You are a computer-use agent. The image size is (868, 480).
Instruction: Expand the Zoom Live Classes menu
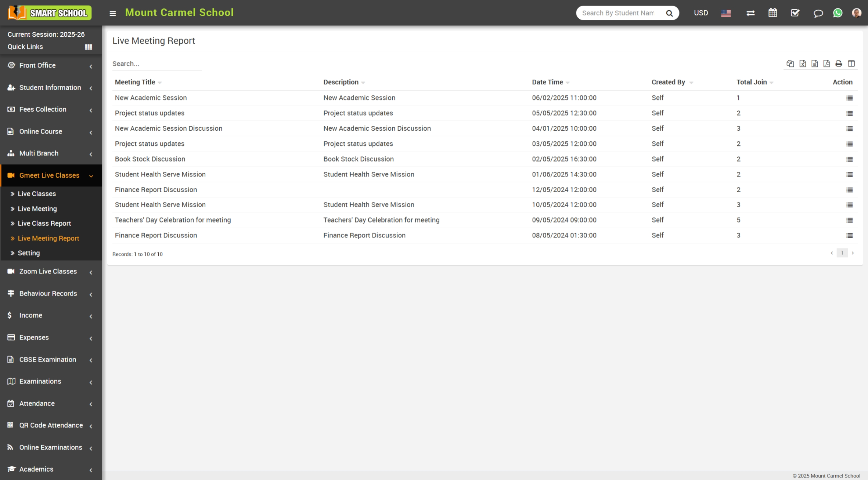[x=51, y=272]
